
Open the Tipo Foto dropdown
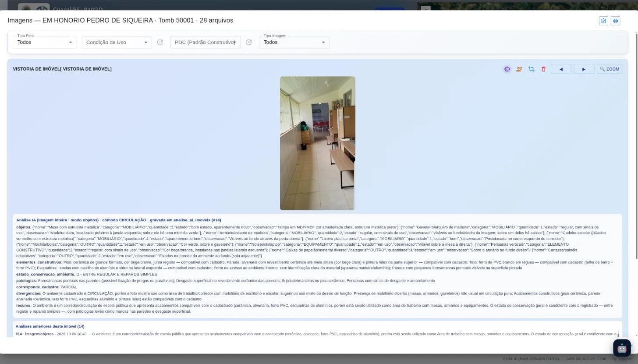(x=45, y=42)
